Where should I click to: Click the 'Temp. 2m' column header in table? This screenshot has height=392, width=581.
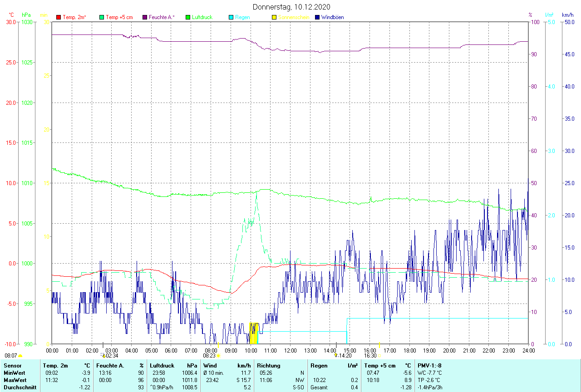click(x=55, y=366)
